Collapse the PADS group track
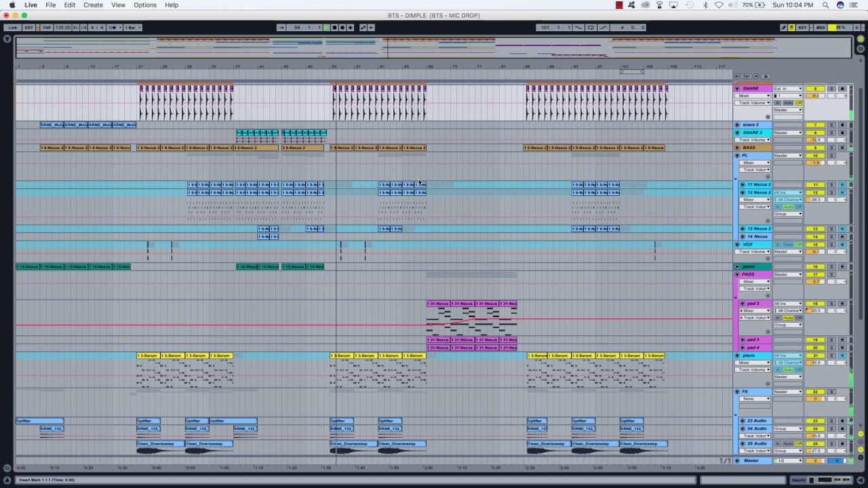 pos(737,274)
